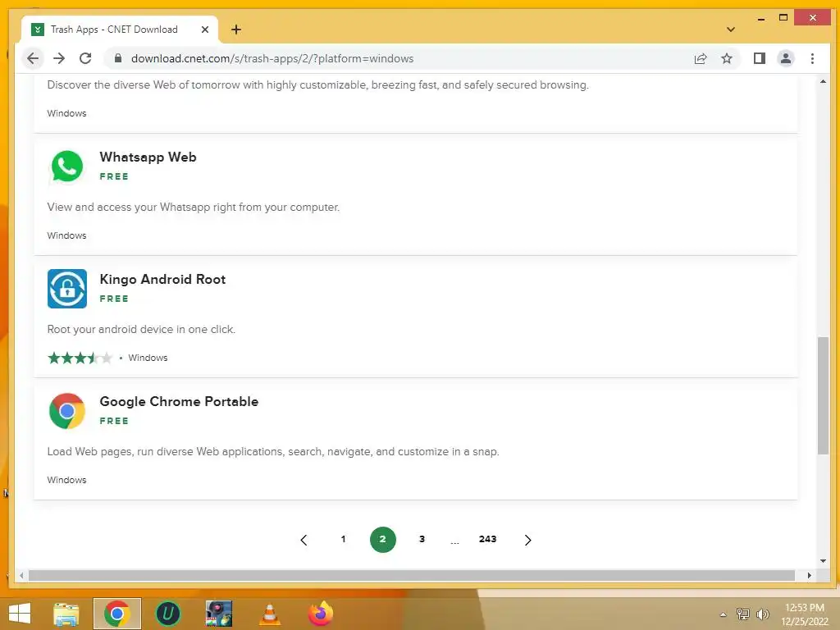840x630 pixels.
Task: Click FREE label under Whatsapp Web
Action: point(114,176)
